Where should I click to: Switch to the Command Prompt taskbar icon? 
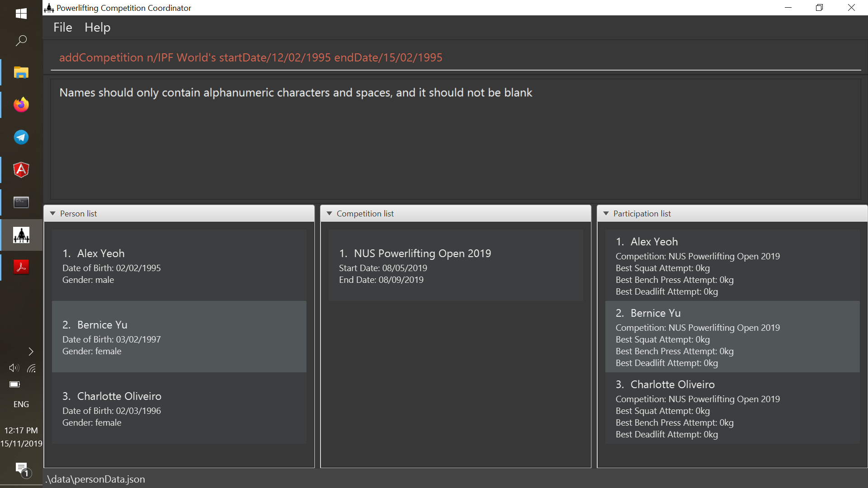[21, 202]
